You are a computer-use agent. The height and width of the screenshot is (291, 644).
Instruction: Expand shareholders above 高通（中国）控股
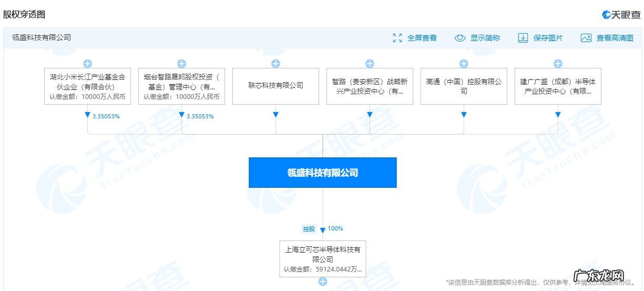(464, 64)
